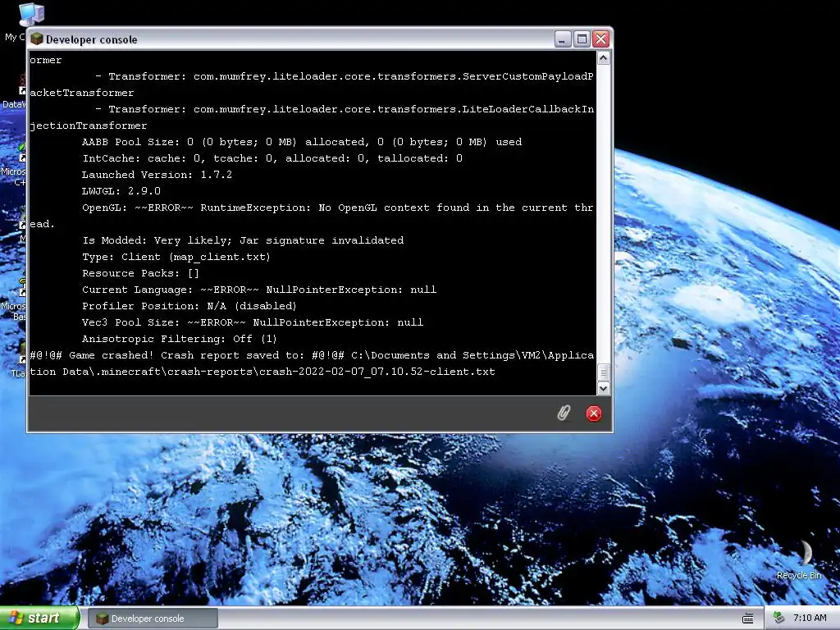Click the 'LWJGL: 2.9.0' line

121,191
